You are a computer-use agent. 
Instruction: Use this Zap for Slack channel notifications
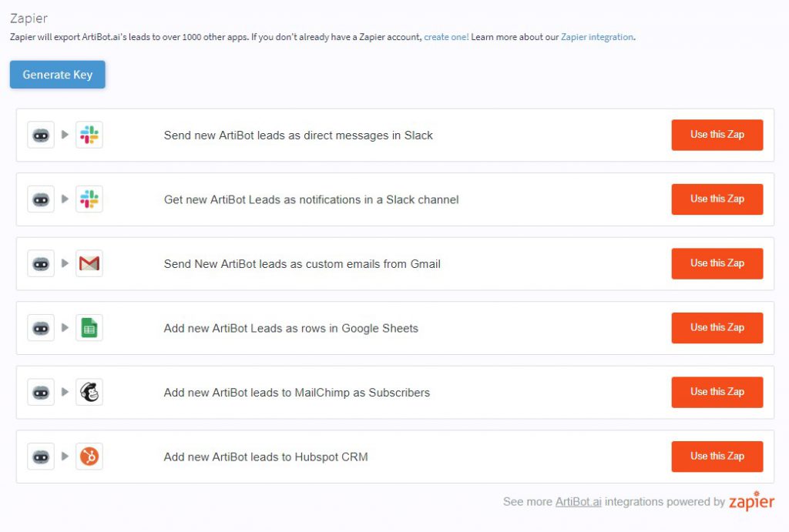tap(717, 199)
